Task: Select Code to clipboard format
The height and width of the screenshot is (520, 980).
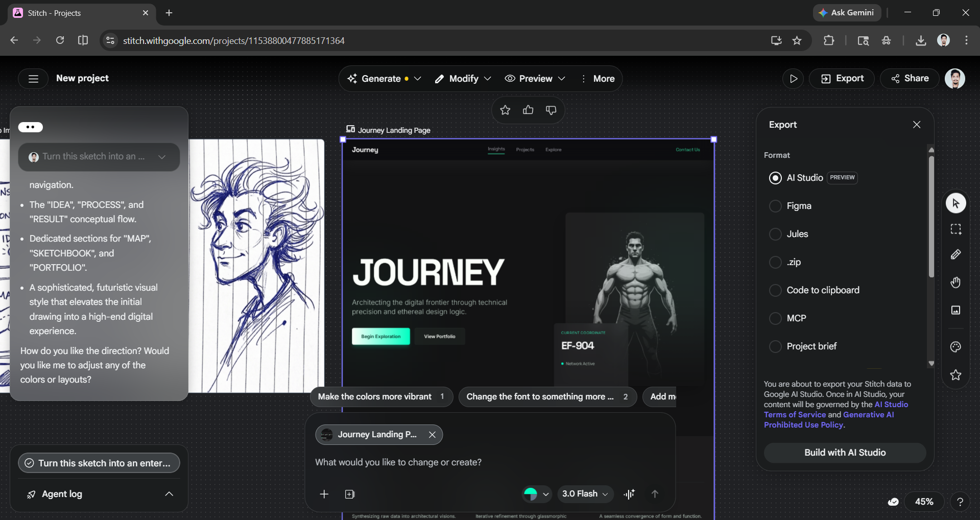Action: pos(775,290)
